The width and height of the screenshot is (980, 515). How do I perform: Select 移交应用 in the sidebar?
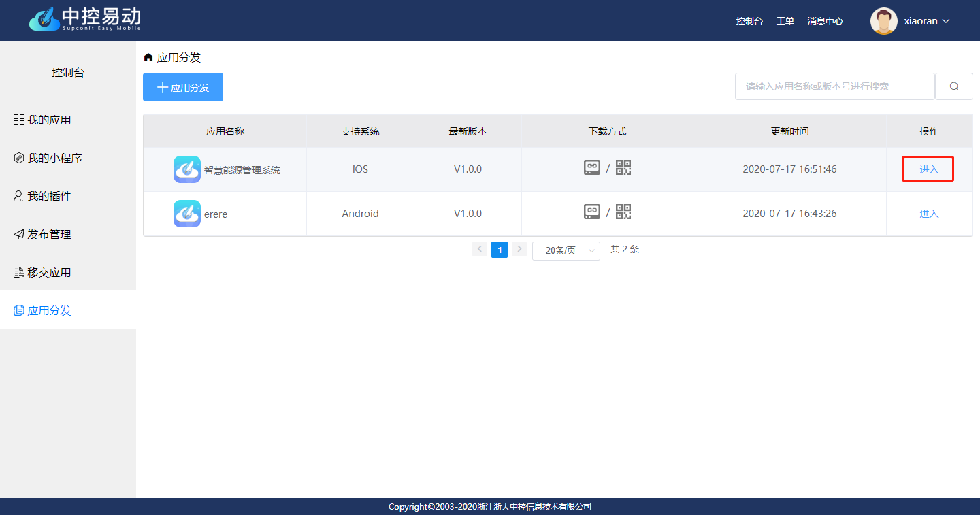[68, 272]
